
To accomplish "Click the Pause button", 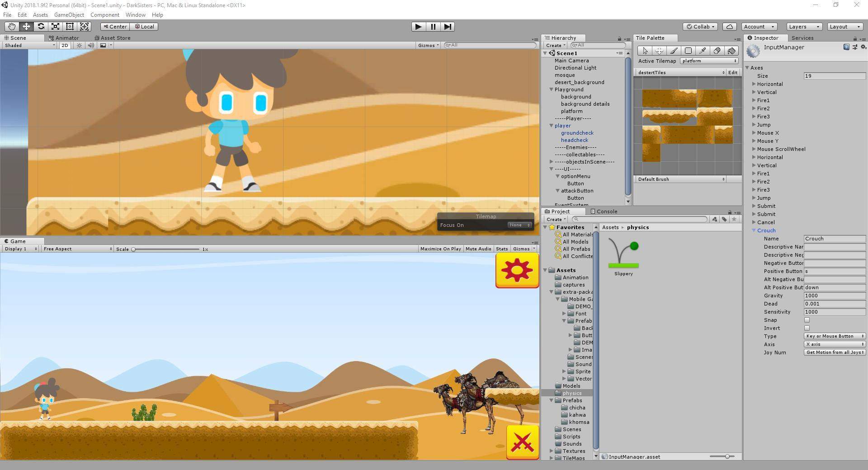I will 433,27.
